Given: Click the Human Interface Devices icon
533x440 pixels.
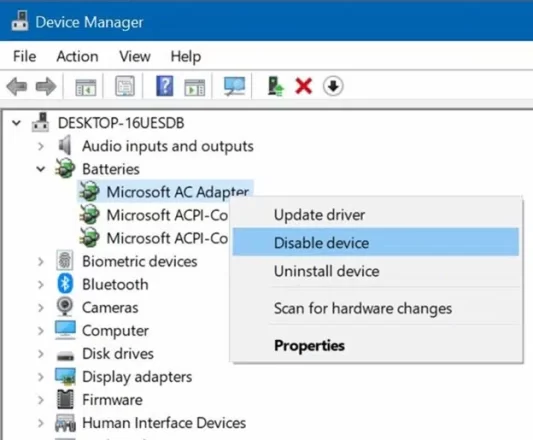Looking at the screenshot, I should coord(65,423).
